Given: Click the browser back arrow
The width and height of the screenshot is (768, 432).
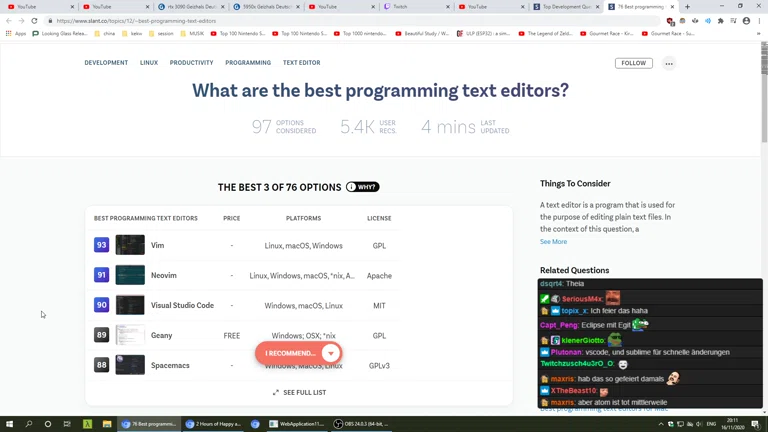Looking at the screenshot, I should coord(9,20).
